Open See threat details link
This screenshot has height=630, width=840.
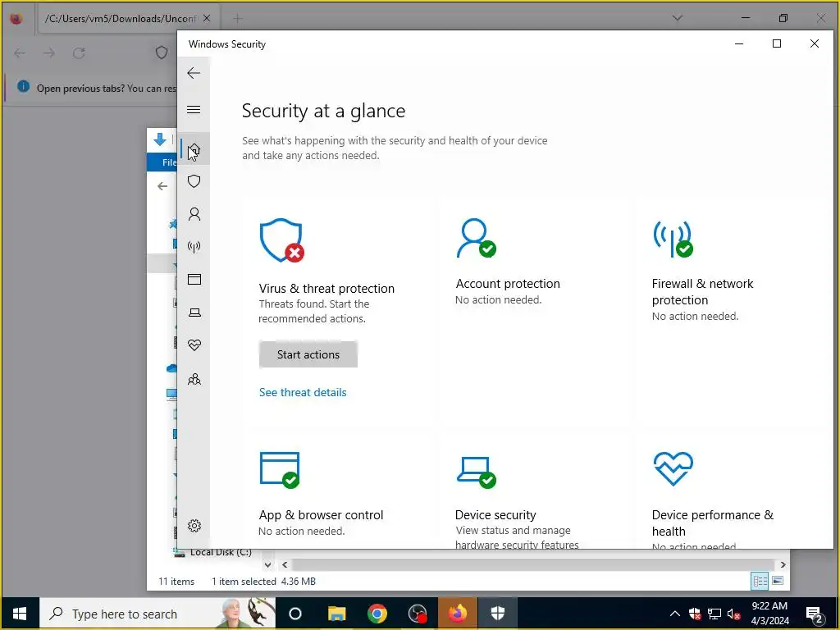(303, 392)
